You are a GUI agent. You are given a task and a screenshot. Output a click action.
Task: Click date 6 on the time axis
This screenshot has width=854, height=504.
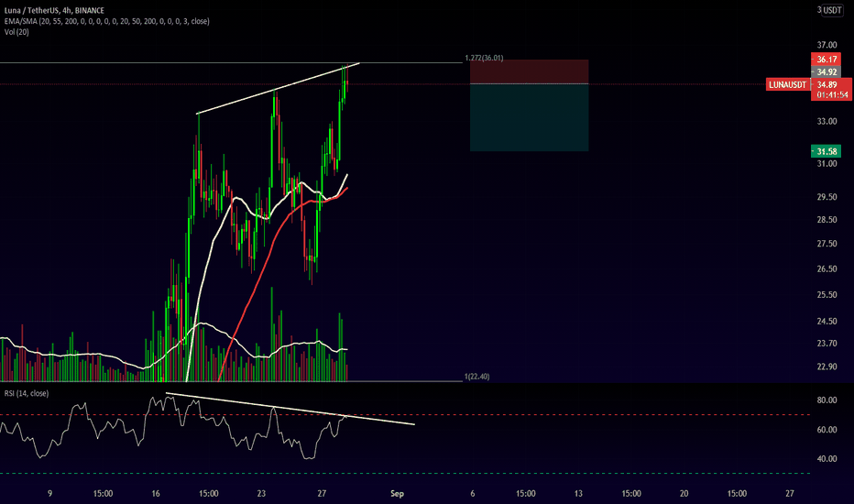[x=473, y=494]
